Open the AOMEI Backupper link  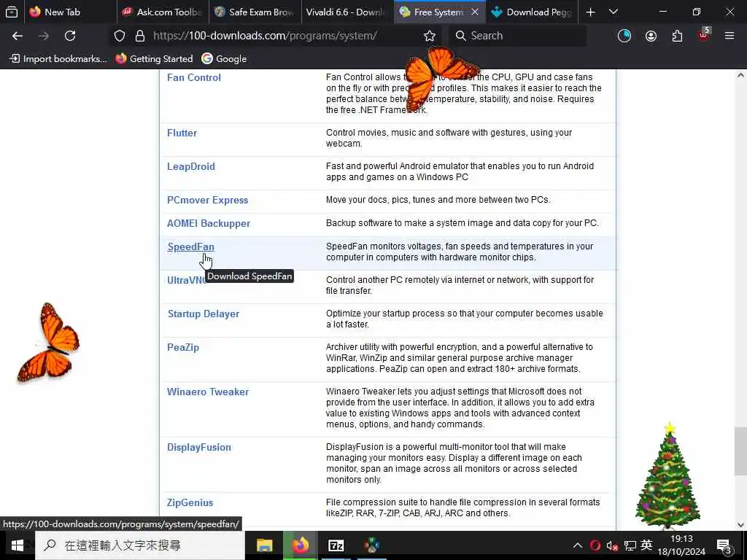[x=209, y=223]
